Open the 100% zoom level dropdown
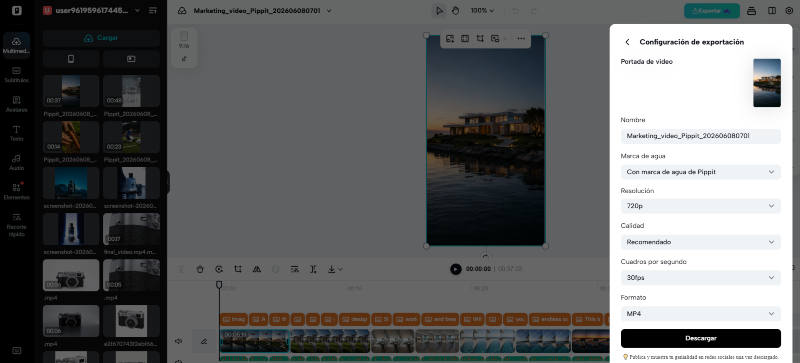Image resolution: width=800 pixels, height=363 pixels. tap(482, 11)
